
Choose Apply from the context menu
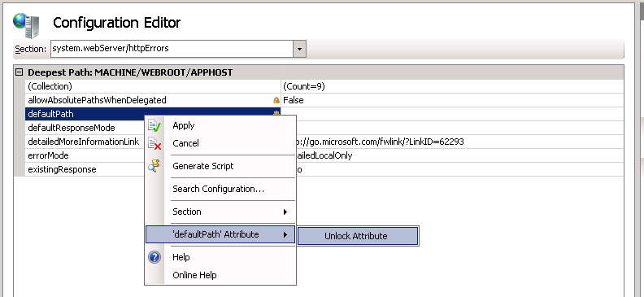point(220,125)
